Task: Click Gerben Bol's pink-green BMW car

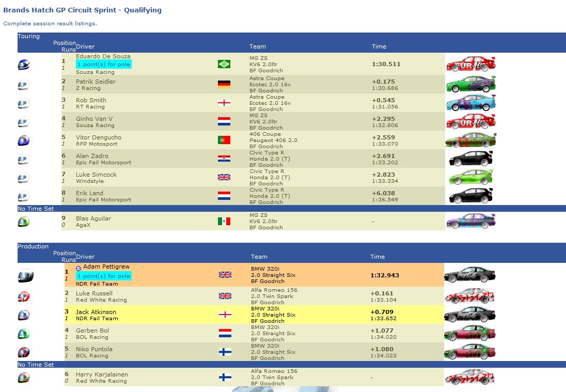Action: click(469, 333)
